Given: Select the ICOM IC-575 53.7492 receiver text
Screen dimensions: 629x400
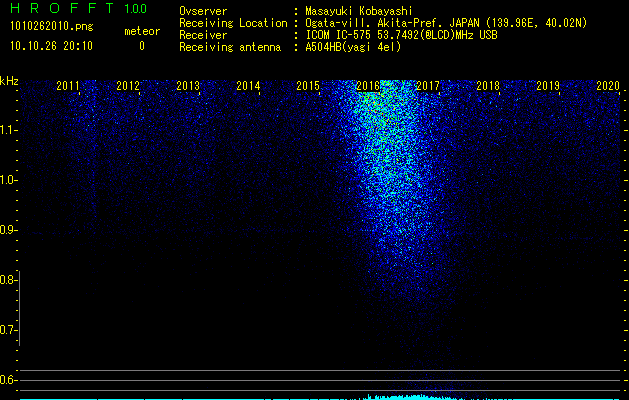Looking at the screenshot, I should click(401, 35).
